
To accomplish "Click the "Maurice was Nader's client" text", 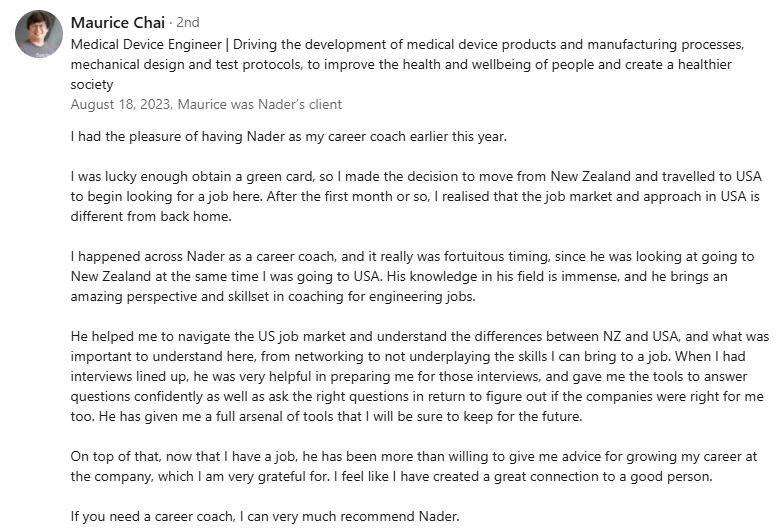I will pos(263,104).
